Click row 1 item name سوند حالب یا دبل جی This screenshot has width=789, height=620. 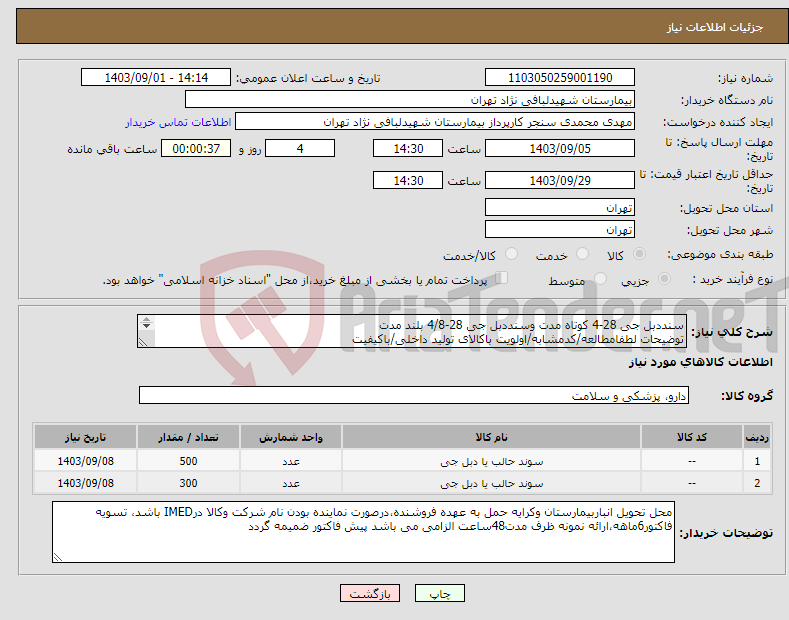pos(492,461)
